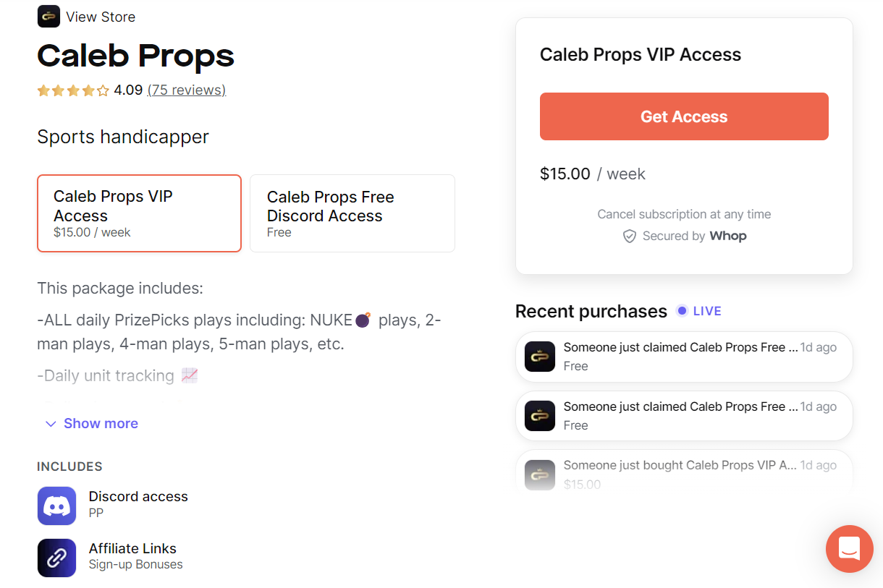Select the Affiliate Links chain icon
This screenshot has width=883, height=588.
(x=56, y=558)
